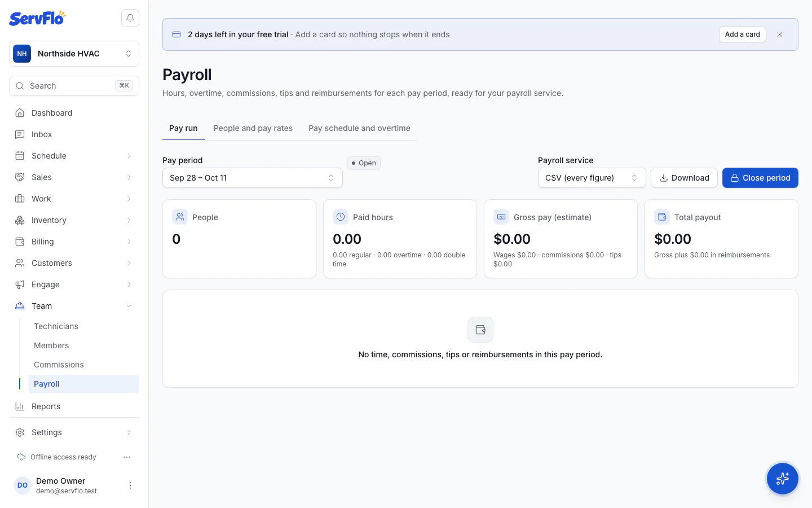This screenshot has height=508, width=812.
Task: Open the Northside HVAC company switcher
Action: [x=74, y=54]
